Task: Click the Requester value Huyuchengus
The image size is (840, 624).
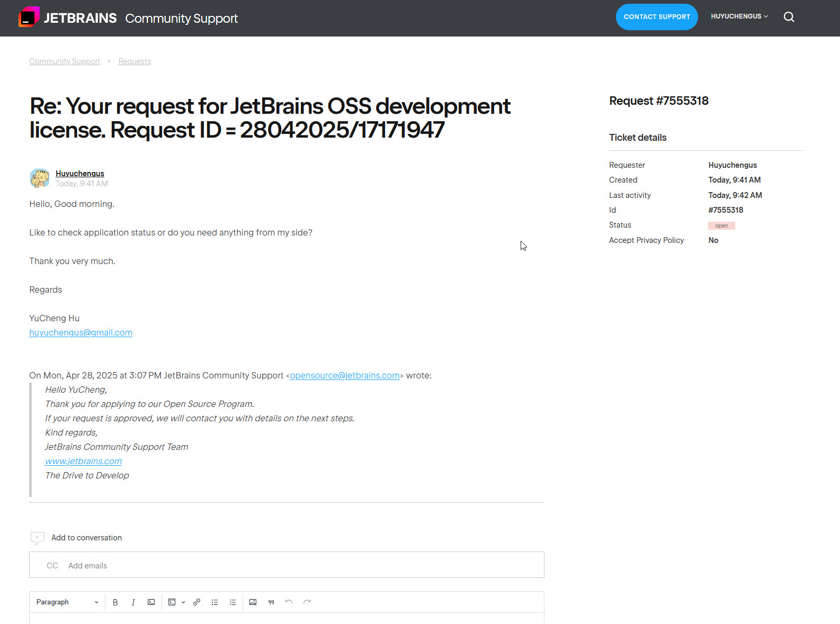Action: point(732,165)
